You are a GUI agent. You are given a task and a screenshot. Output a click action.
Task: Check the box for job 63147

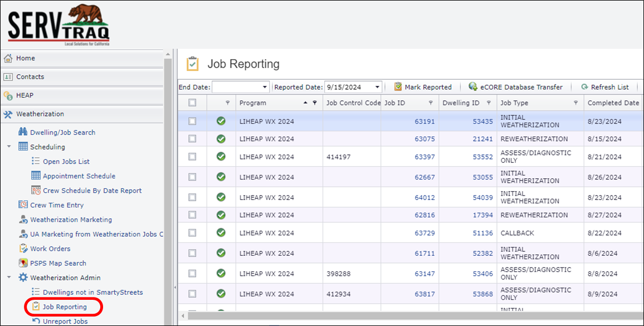click(192, 274)
